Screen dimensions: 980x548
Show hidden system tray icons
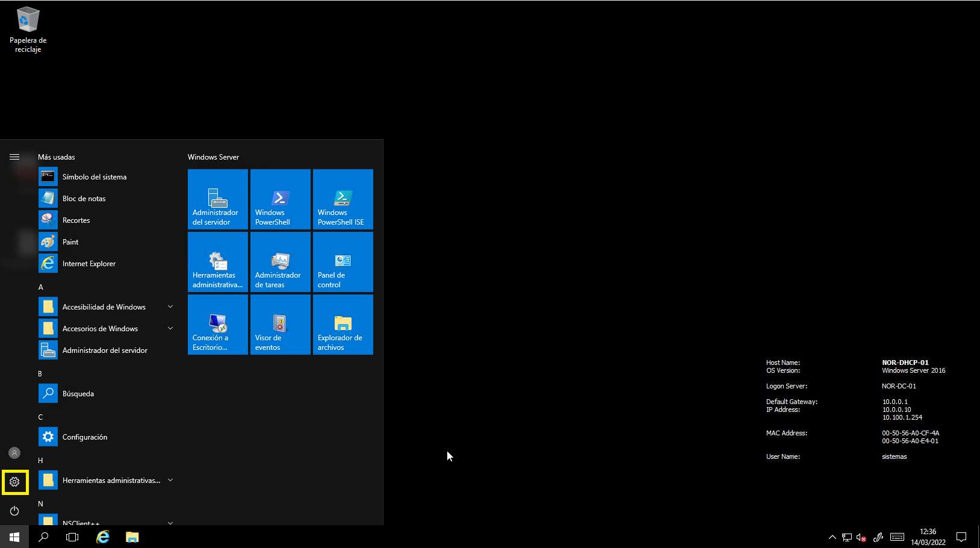click(x=832, y=537)
